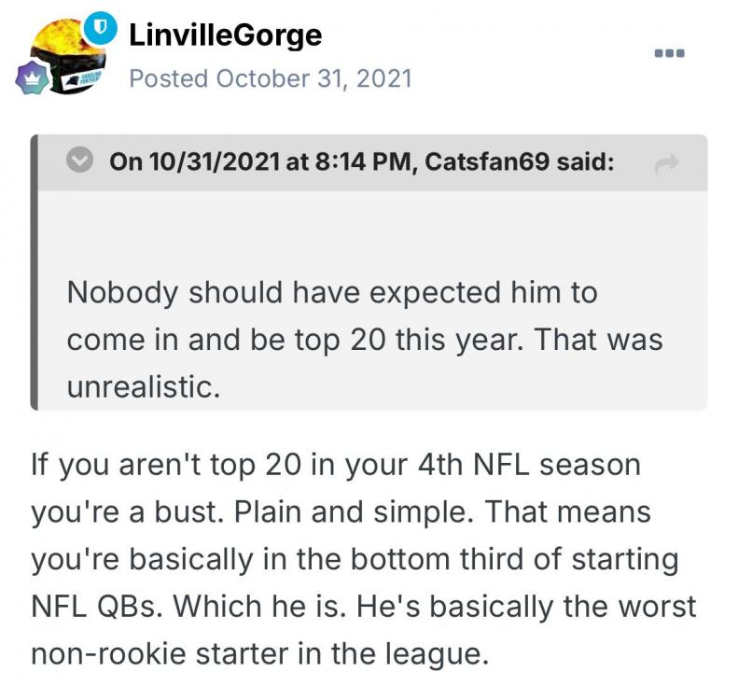This screenshot has width=738, height=700.
Task: Open the three-dot post options menu
Action: tap(669, 53)
